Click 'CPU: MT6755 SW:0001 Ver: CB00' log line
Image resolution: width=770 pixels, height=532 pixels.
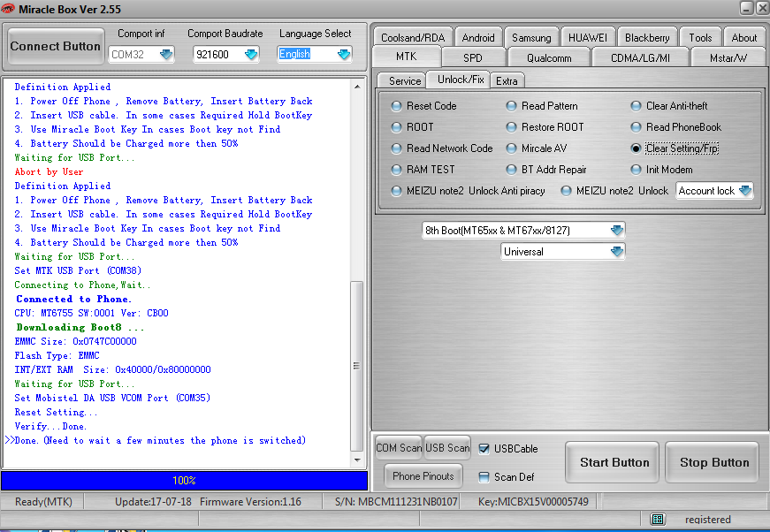click(91, 313)
